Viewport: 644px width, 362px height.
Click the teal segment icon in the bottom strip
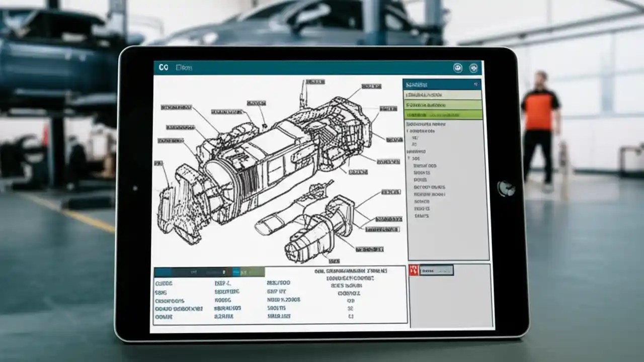(236, 271)
